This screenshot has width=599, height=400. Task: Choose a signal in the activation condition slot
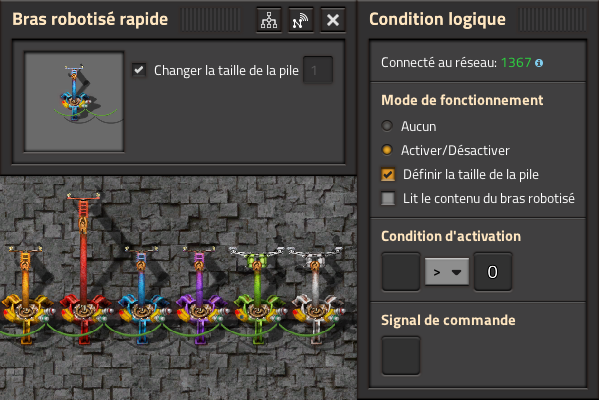pos(401,272)
